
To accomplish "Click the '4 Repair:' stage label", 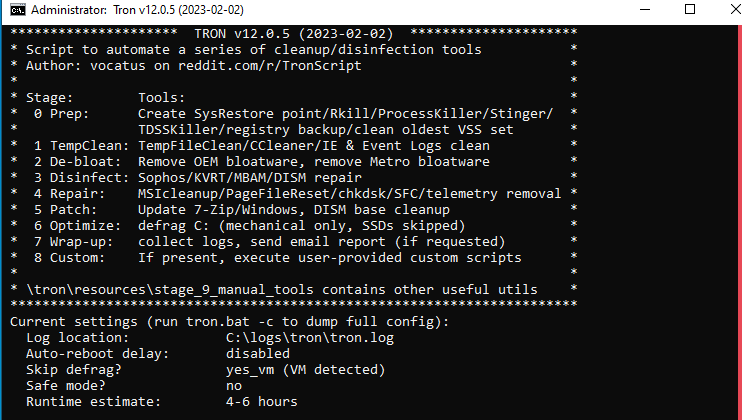I will [x=69, y=194].
